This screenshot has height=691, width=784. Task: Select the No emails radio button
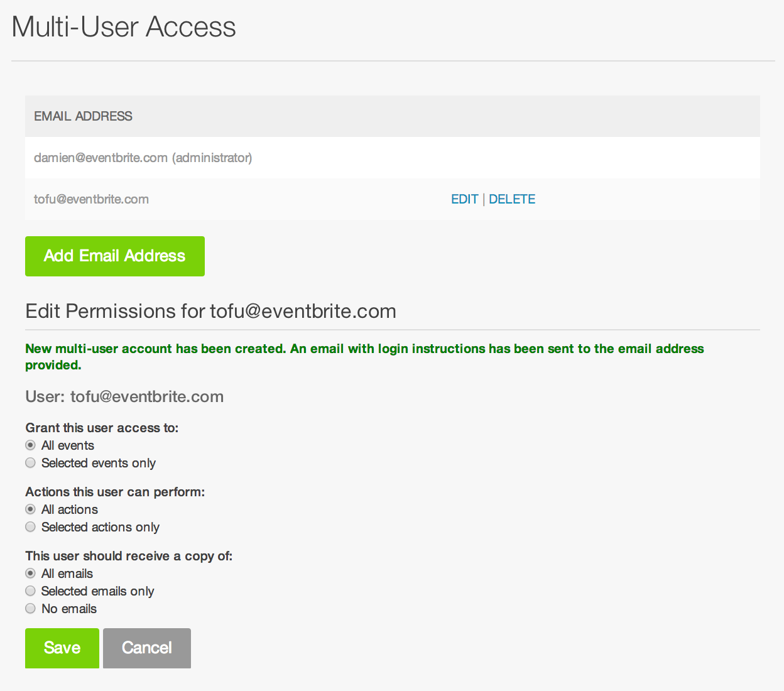(30, 609)
